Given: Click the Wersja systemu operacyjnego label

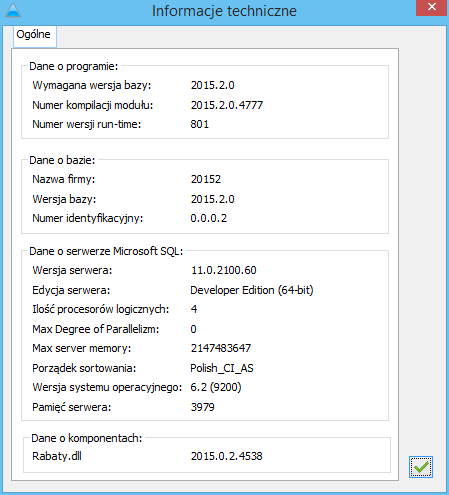Looking at the screenshot, I should 107,387.
